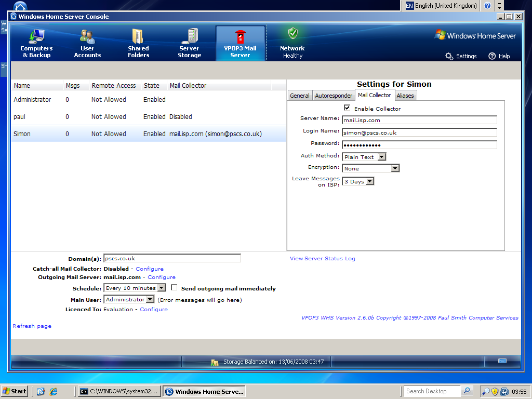Open the Schedule interval dropdown
Viewport: 532px width, 399px height.
(161, 288)
